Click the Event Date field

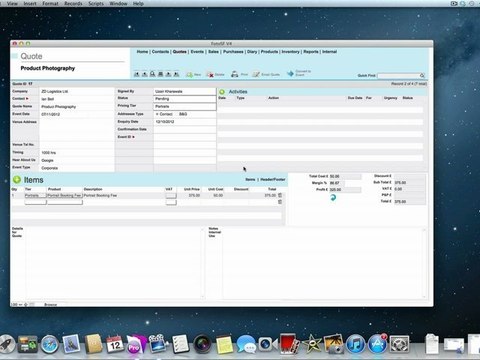(77, 114)
